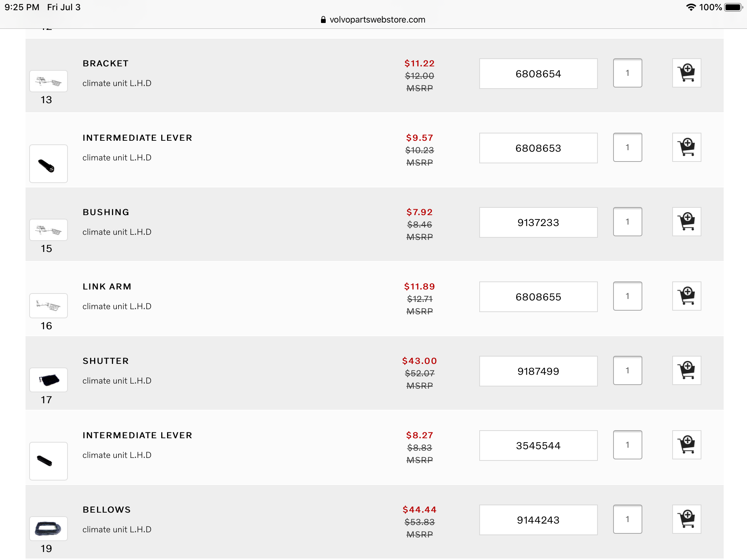Open the Bracket part thumbnail image
Screen dimensions: 747x560
click(x=49, y=81)
